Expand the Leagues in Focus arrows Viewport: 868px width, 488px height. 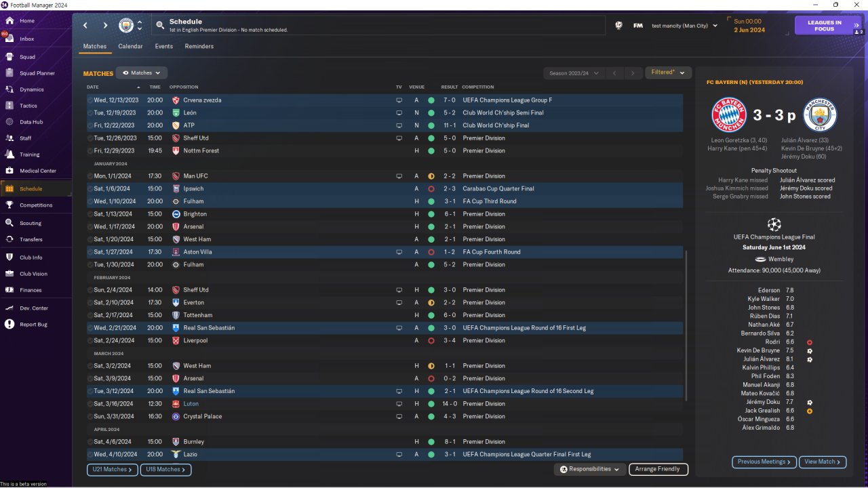(857, 25)
